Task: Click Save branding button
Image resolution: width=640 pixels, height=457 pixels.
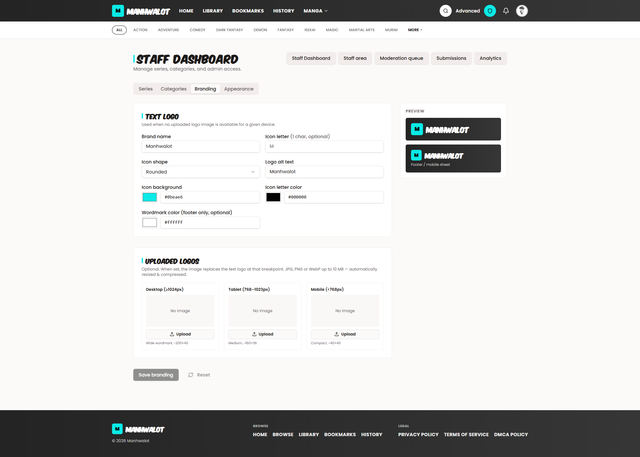Action: click(156, 375)
